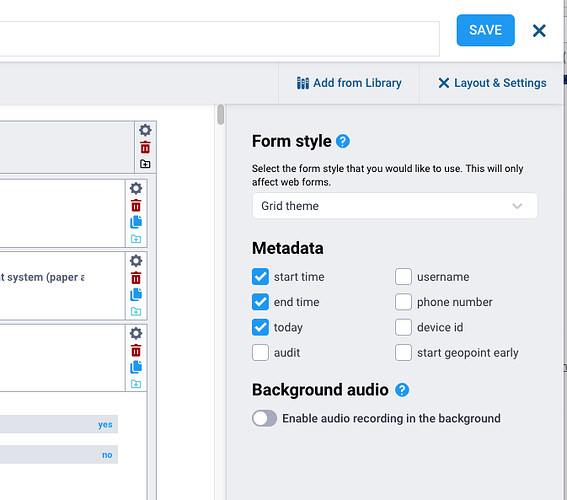The height and width of the screenshot is (500, 567).
Task: Uncheck the today metadata checkbox
Action: pos(260,328)
